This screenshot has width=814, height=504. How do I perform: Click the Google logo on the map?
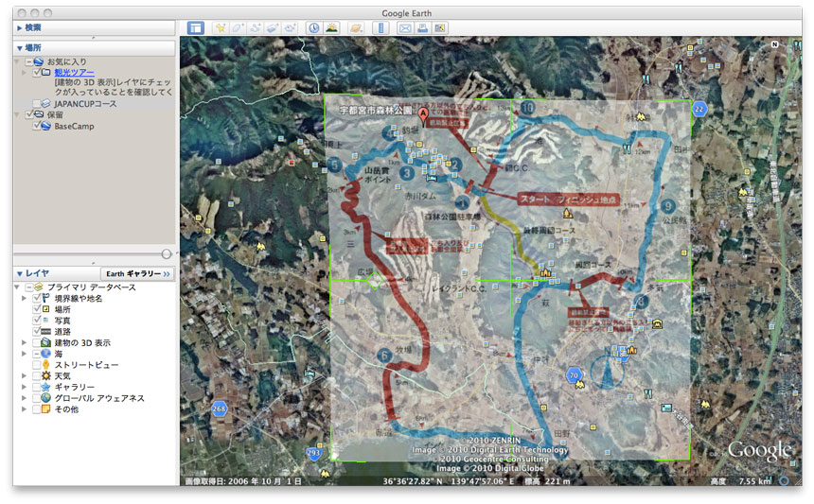coord(759,450)
